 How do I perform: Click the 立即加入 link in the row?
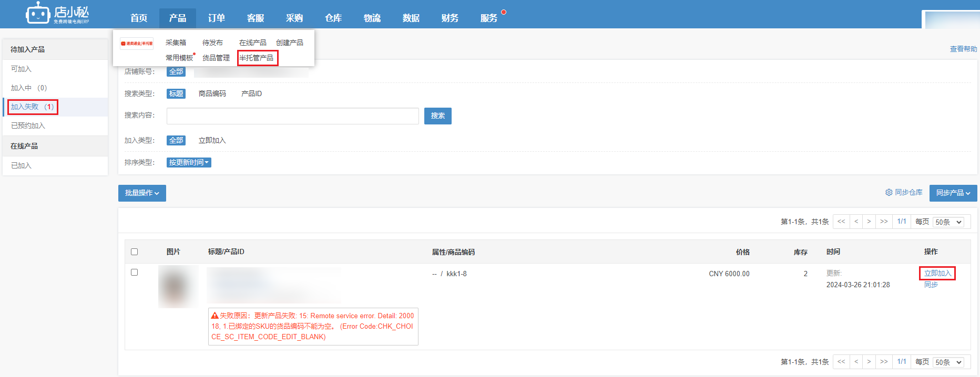click(937, 274)
